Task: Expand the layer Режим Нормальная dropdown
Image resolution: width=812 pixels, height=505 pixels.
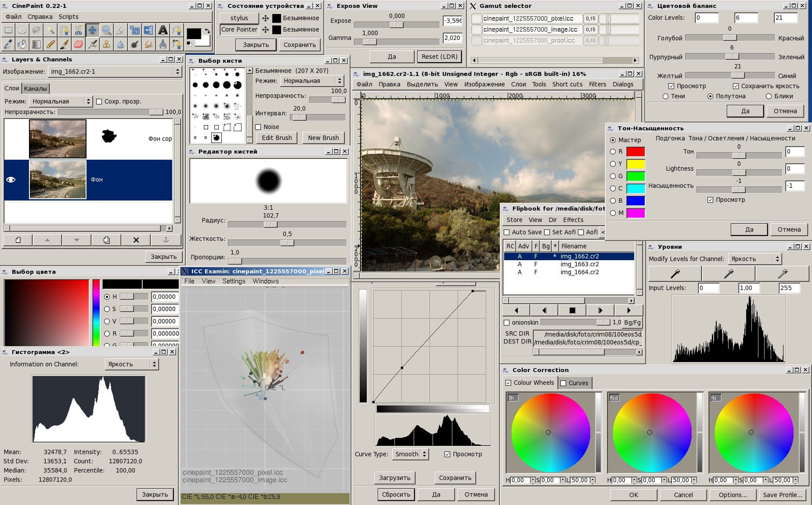Action: pyautogui.click(x=61, y=101)
